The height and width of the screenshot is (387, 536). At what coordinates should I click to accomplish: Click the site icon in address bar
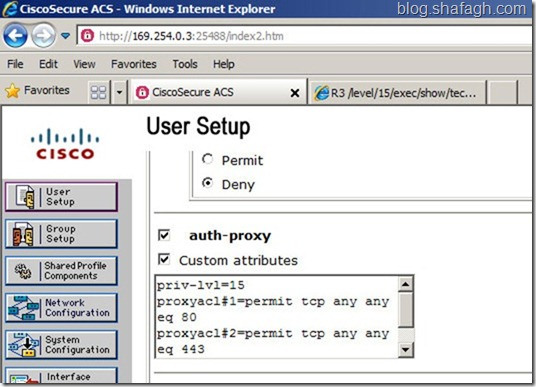[88, 36]
